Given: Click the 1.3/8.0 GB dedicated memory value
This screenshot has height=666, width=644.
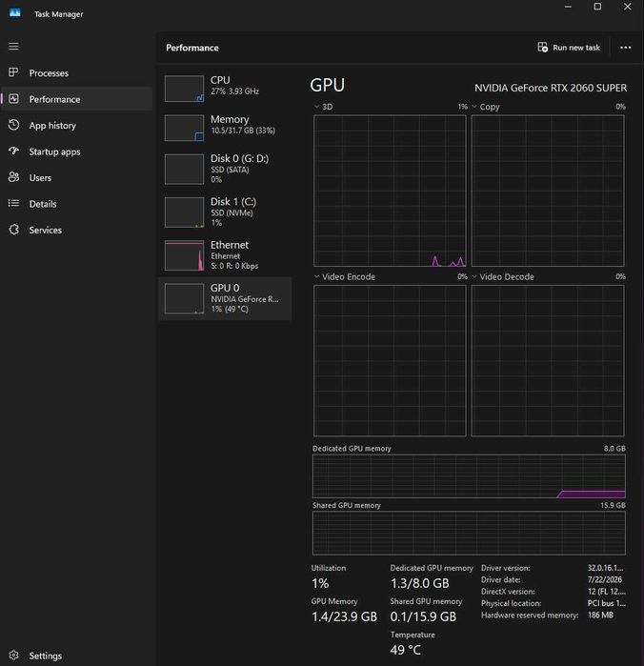Looking at the screenshot, I should point(420,583).
